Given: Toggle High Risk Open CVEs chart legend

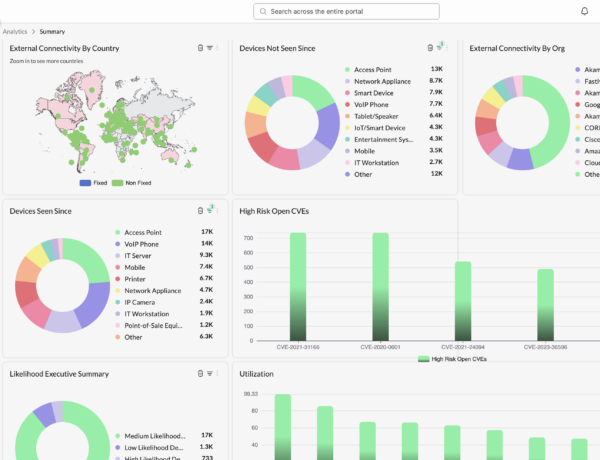Looking at the screenshot, I should point(452,359).
